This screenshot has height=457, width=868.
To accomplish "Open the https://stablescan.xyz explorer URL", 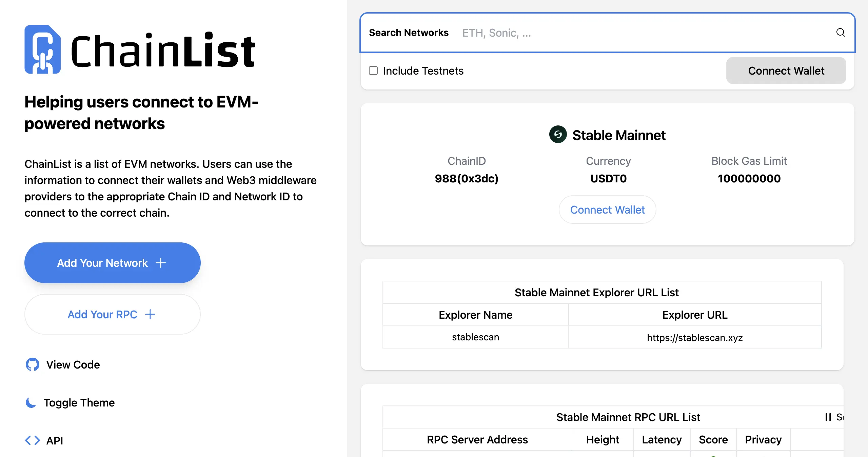I will pos(695,337).
